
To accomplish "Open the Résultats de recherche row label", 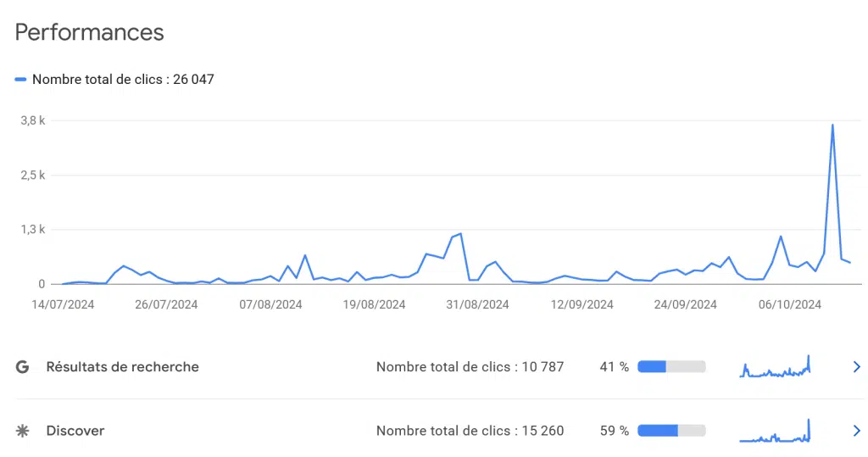I will pyautogui.click(x=122, y=367).
